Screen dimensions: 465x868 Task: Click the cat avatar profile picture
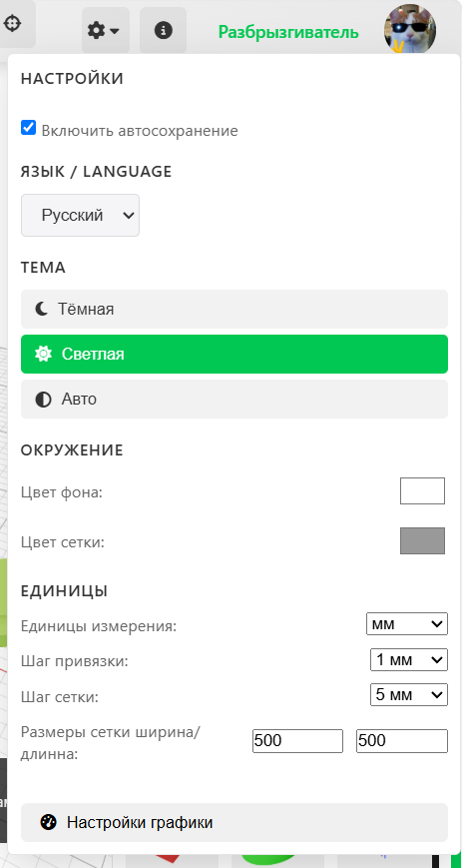pos(410,30)
